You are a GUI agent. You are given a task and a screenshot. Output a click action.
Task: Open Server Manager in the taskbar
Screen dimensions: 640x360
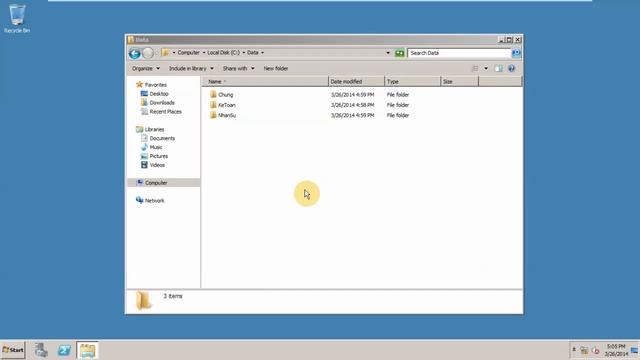(41, 350)
